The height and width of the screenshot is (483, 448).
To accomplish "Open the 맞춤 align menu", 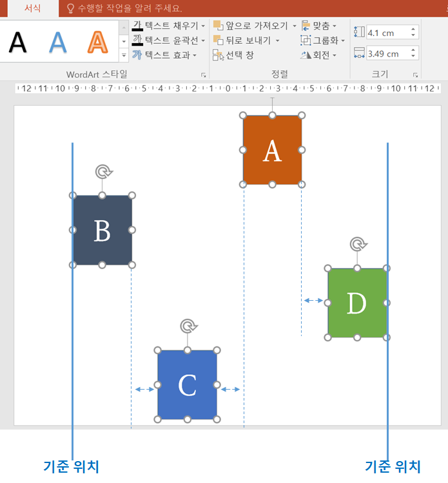I will click(x=319, y=26).
